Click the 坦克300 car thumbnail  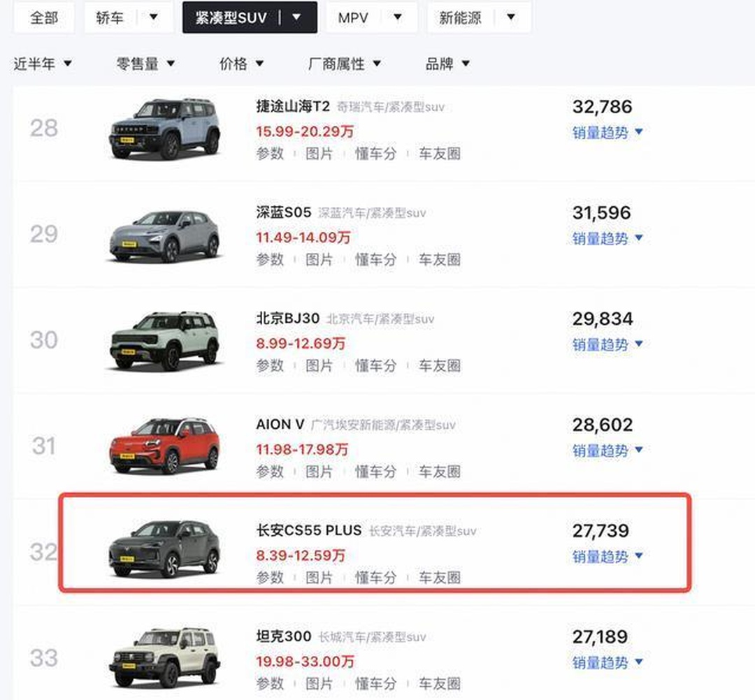click(165, 657)
